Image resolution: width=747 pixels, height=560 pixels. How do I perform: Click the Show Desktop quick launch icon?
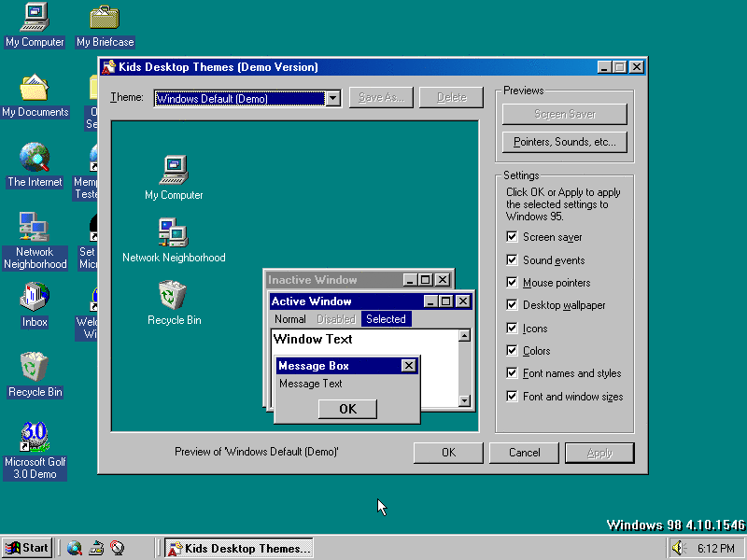pyautogui.click(x=96, y=548)
